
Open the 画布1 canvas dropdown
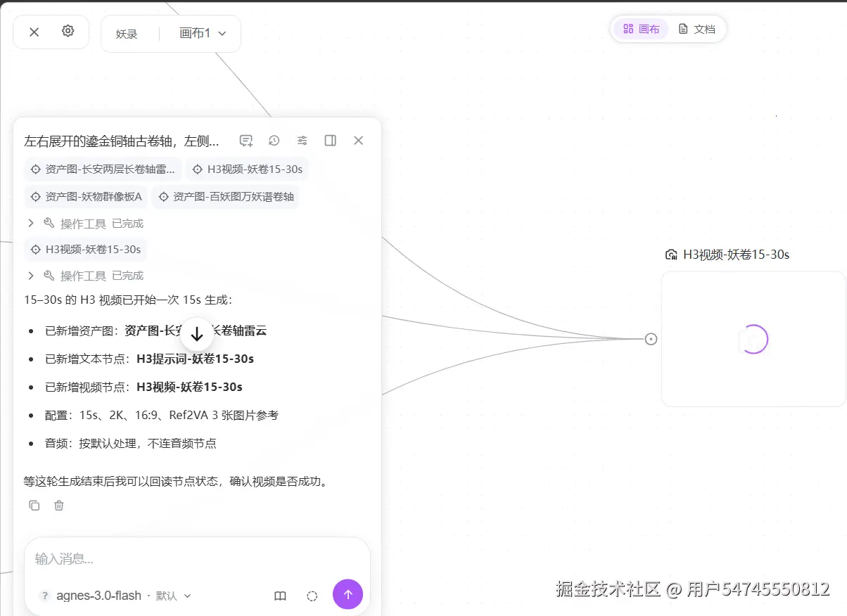[203, 33]
